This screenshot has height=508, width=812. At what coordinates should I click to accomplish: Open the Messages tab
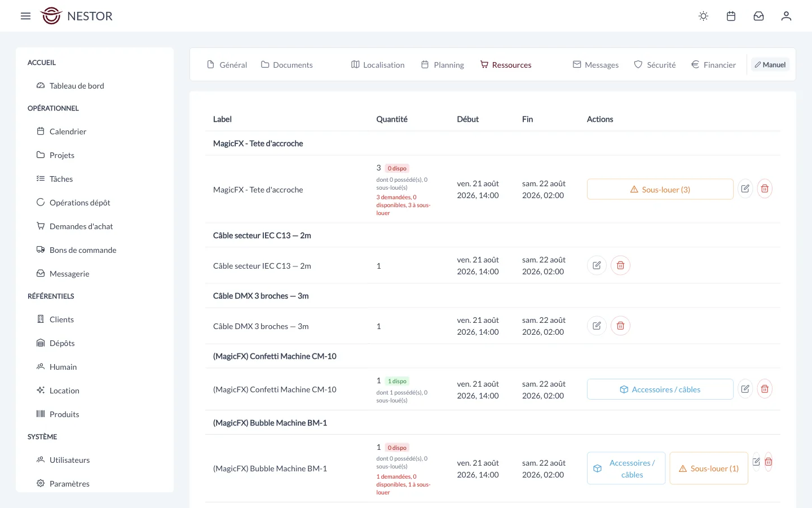tap(596, 65)
